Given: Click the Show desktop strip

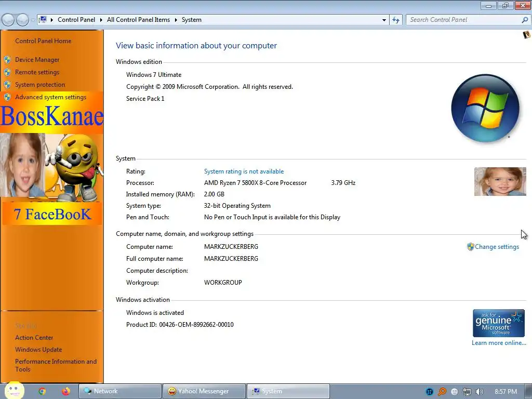Looking at the screenshot, I should click(x=528, y=391).
